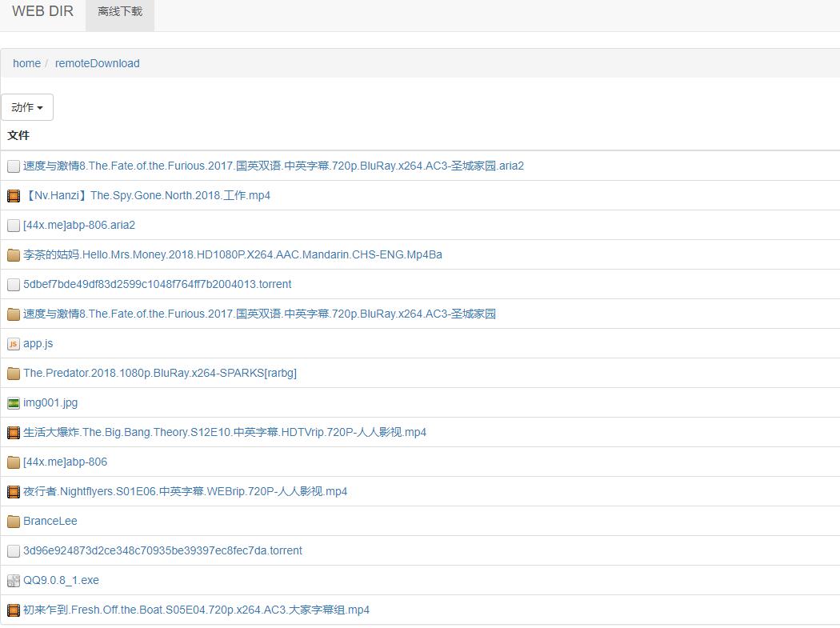Screen dimensions: 840x628
Task: Click the video icon for Big.Bang.Theory S12E10
Action: coord(14,433)
